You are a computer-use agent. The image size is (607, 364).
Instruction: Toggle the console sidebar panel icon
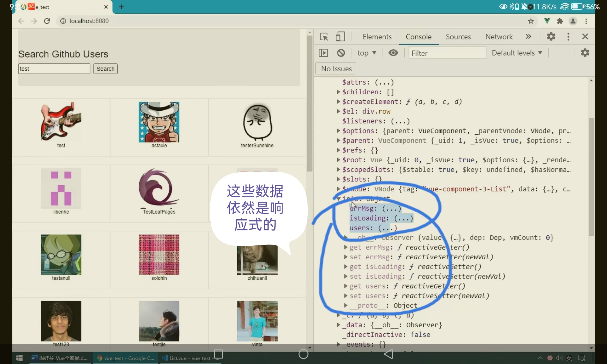click(324, 53)
